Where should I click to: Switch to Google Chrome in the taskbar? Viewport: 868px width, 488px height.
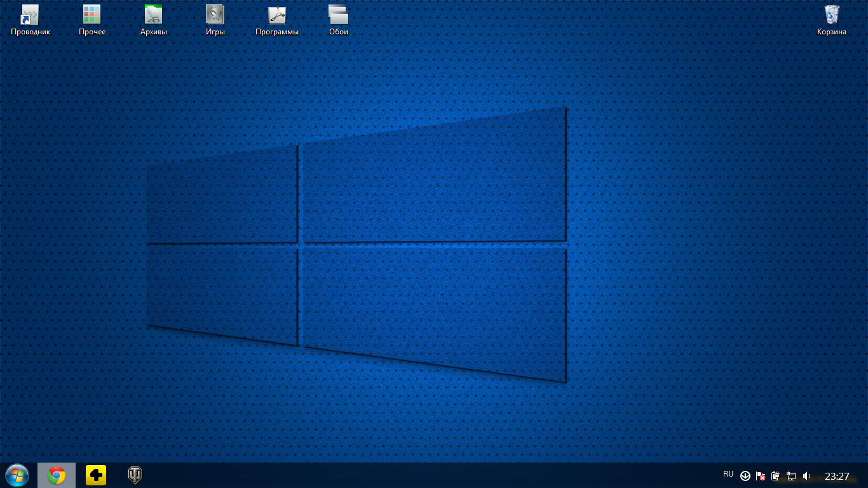click(57, 475)
